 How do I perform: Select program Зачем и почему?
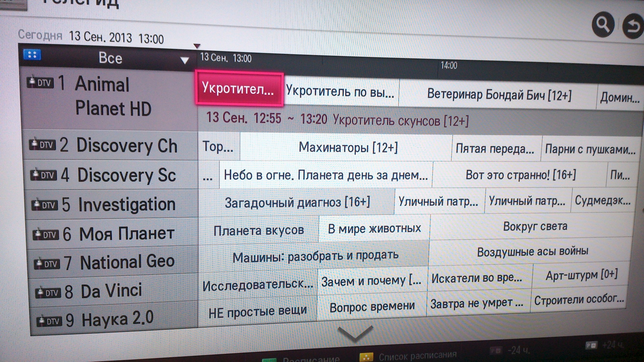[372, 281]
